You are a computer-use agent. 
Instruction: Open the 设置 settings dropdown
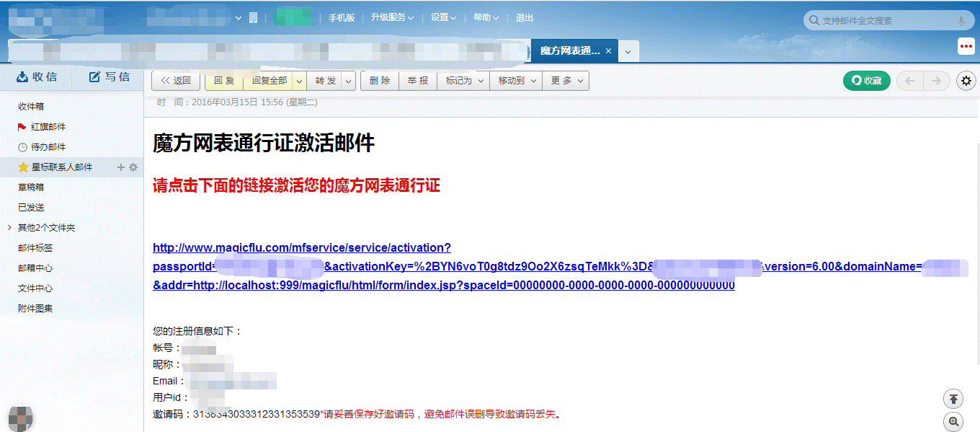tap(443, 18)
